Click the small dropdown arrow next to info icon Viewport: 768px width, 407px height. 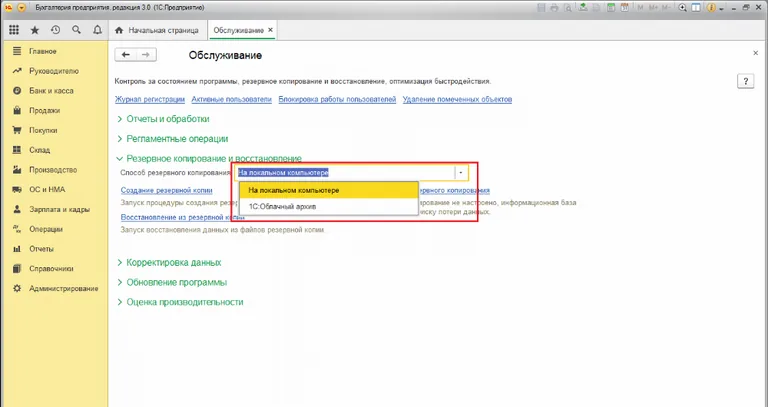720,8
